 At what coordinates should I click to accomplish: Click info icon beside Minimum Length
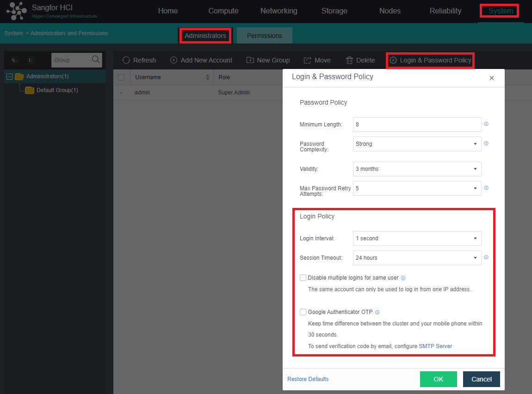click(x=486, y=124)
